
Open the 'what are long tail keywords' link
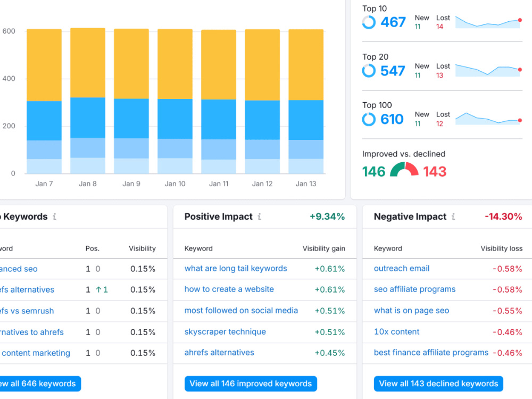pyautogui.click(x=236, y=268)
